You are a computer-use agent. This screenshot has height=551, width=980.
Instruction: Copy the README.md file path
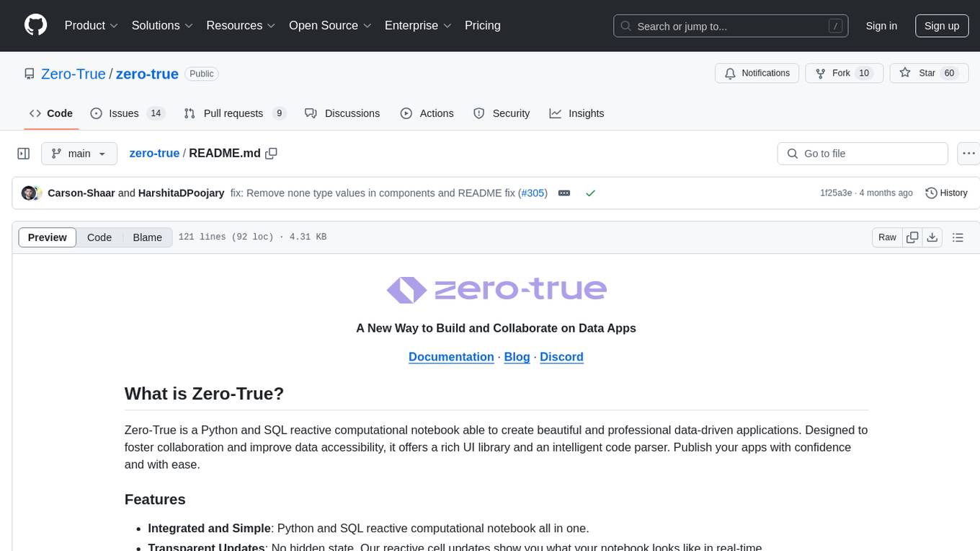272,153
